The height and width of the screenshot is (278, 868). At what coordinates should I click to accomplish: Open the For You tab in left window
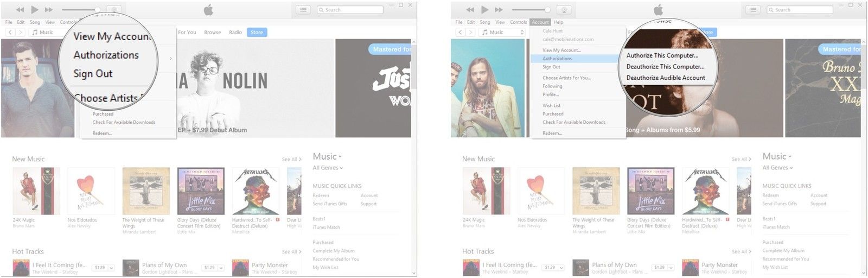(187, 33)
